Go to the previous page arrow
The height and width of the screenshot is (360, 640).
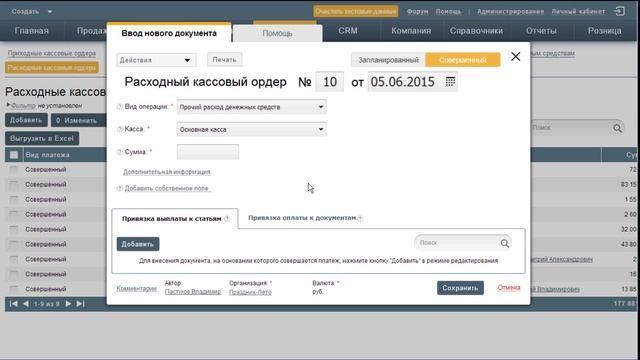(x=26, y=304)
